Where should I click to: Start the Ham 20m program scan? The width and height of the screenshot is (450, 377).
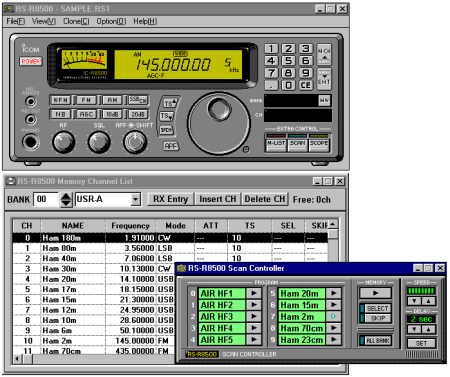[x=334, y=293]
